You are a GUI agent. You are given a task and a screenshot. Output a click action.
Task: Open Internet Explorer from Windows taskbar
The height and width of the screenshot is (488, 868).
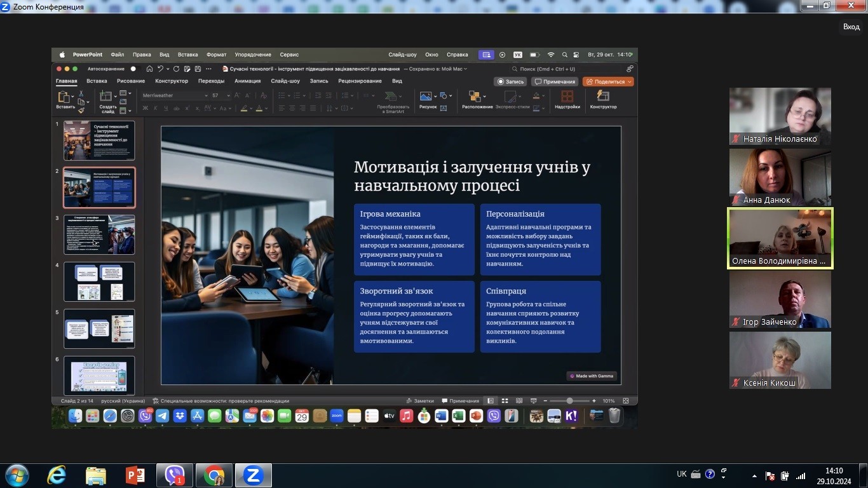57,475
